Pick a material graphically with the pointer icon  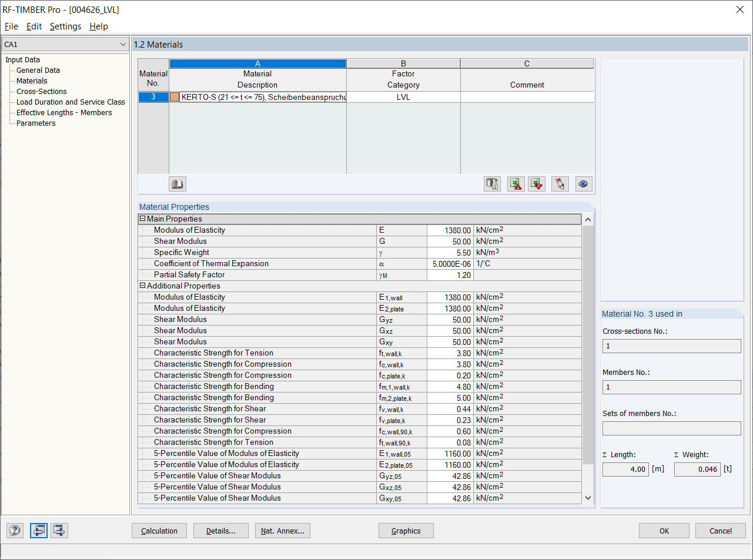coord(560,184)
